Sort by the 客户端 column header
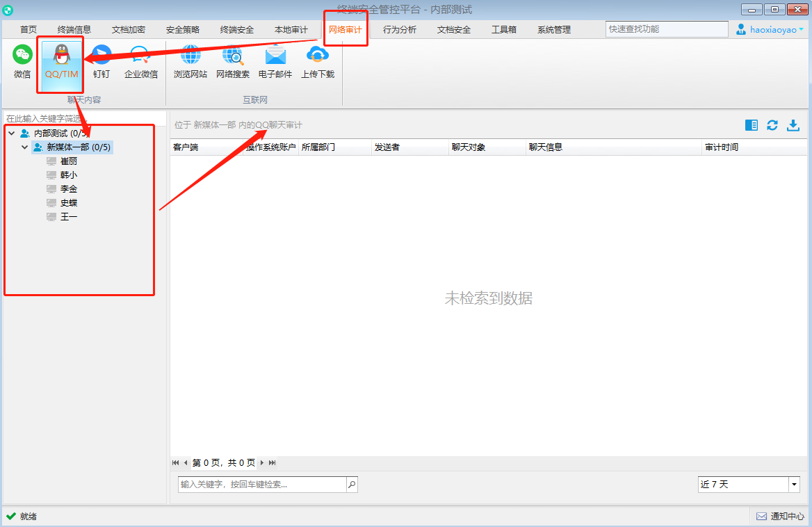Screen dimensions: 812x527 [206, 147]
